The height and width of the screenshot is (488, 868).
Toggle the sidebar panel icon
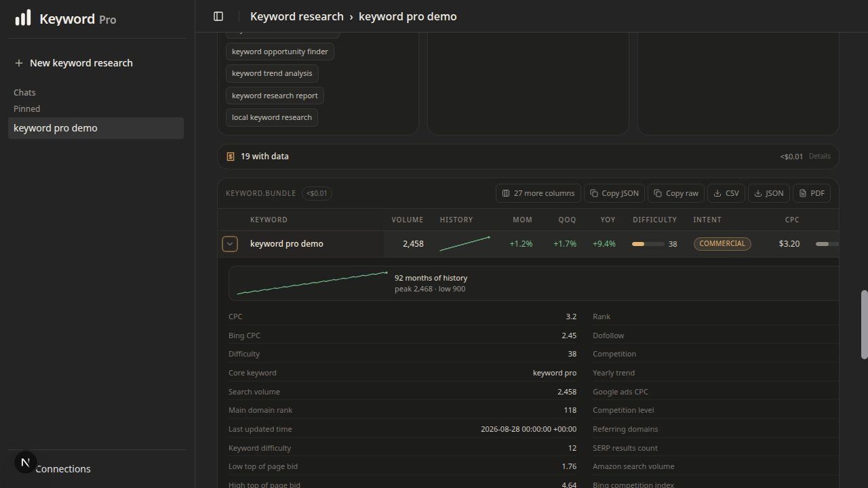pyautogui.click(x=218, y=16)
